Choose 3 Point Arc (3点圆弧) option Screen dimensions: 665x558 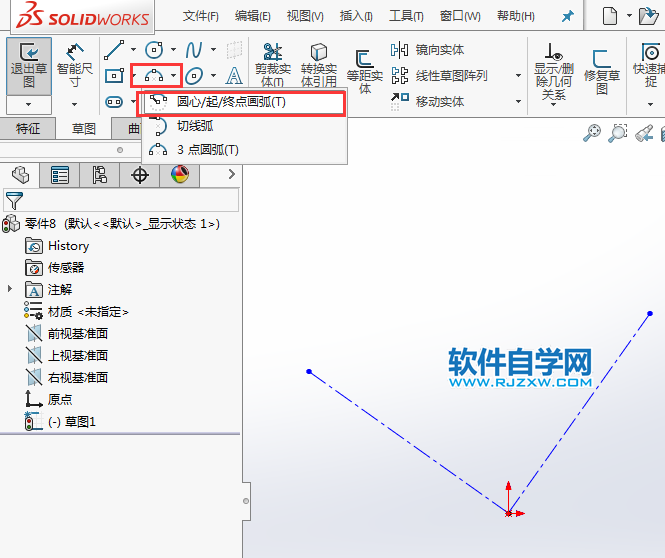tap(244, 150)
